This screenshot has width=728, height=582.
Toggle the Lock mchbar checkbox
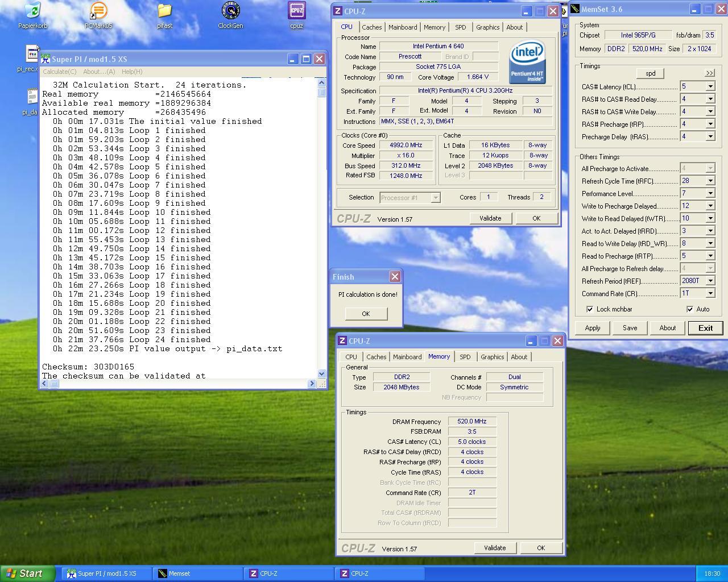coord(590,309)
